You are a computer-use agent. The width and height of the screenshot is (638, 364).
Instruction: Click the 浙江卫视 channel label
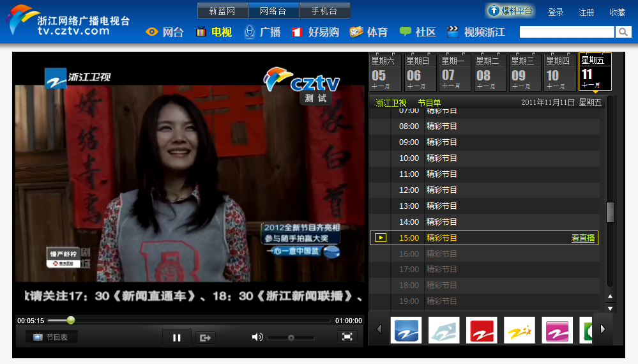391,103
